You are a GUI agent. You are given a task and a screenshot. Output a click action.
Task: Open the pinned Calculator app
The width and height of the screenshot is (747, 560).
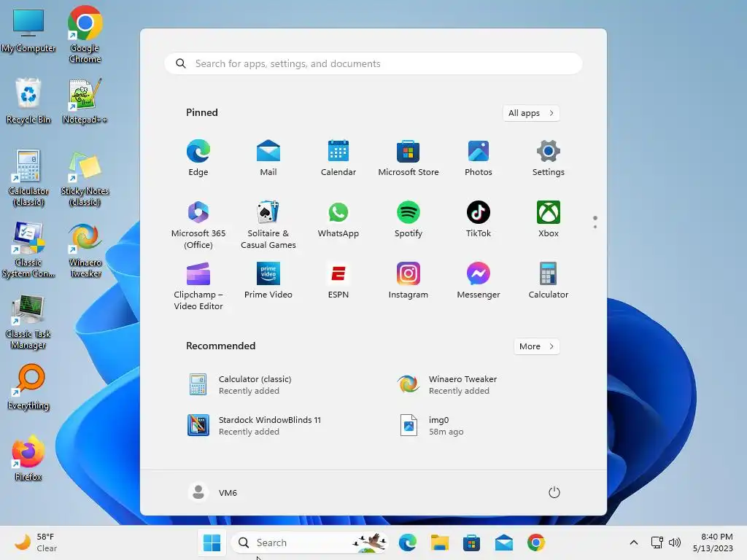[x=549, y=281]
